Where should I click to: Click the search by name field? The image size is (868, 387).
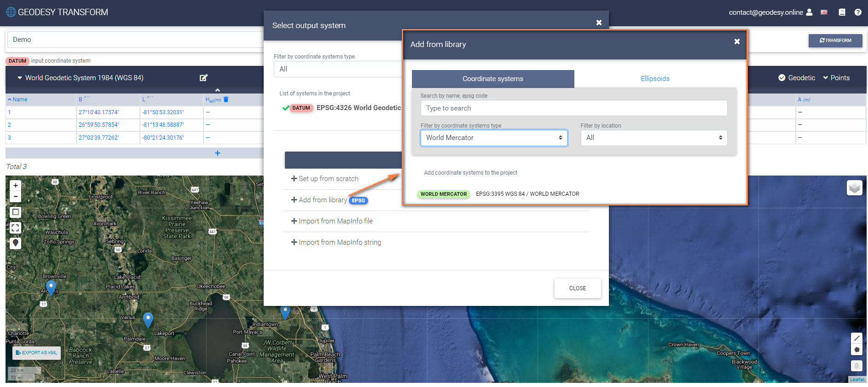click(x=573, y=108)
